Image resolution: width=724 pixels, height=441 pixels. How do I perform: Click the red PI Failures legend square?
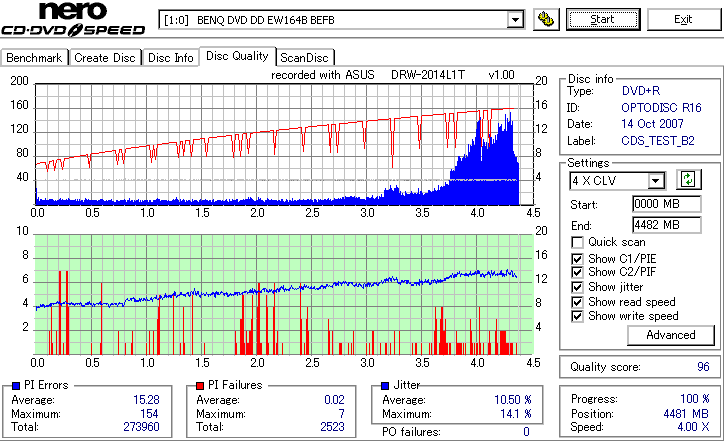tap(200, 386)
